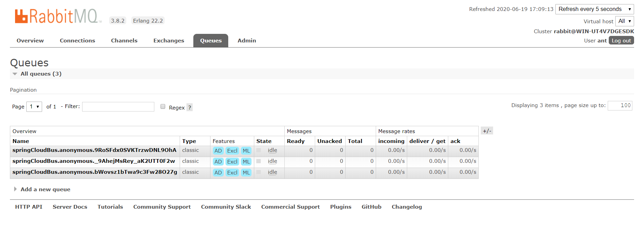
Task: Click the +/- column toggle button
Action: [487, 131]
